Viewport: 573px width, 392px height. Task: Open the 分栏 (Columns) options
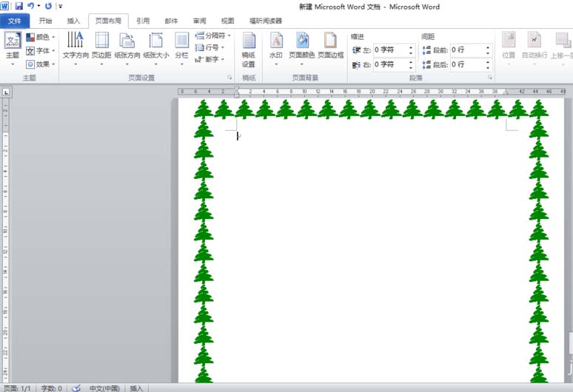pyautogui.click(x=181, y=49)
